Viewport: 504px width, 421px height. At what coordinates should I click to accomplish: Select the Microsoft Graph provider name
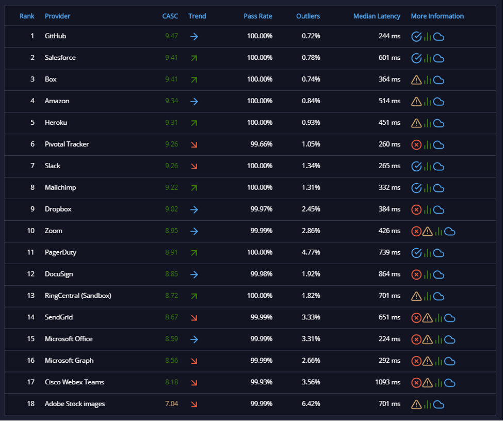[69, 360]
